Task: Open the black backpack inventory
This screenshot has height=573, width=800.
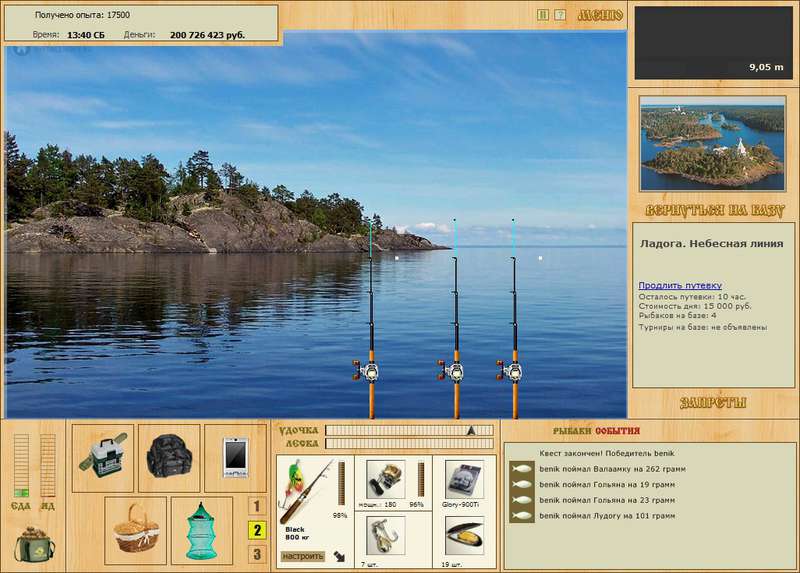Action: coord(169,458)
